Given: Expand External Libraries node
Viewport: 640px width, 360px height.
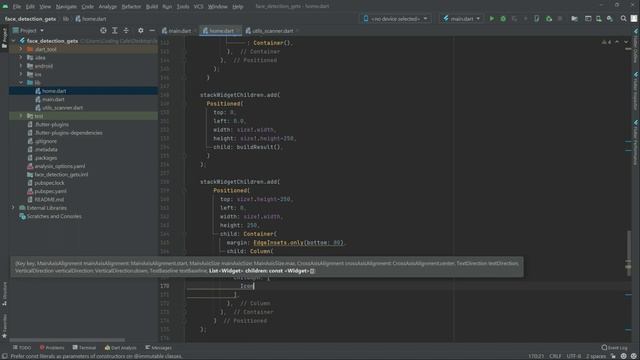Looking at the screenshot, I should pos(13,208).
